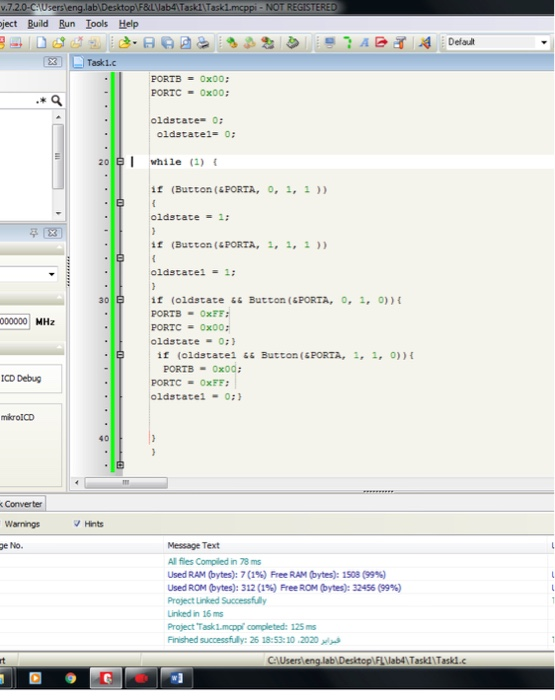The image size is (555, 700).
Task: Click the left panel scroll-down arrow
Action: coord(58,213)
